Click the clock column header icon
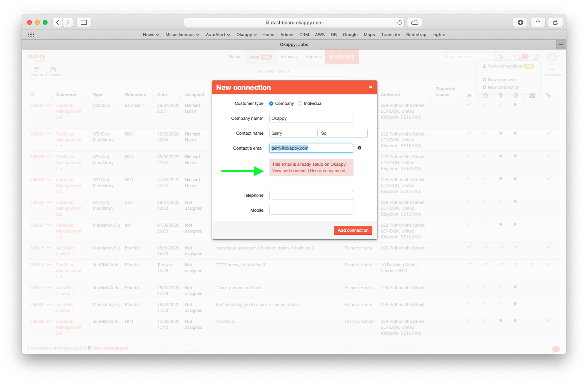This screenshot has width=588, height=383. (x=485, y=95)
